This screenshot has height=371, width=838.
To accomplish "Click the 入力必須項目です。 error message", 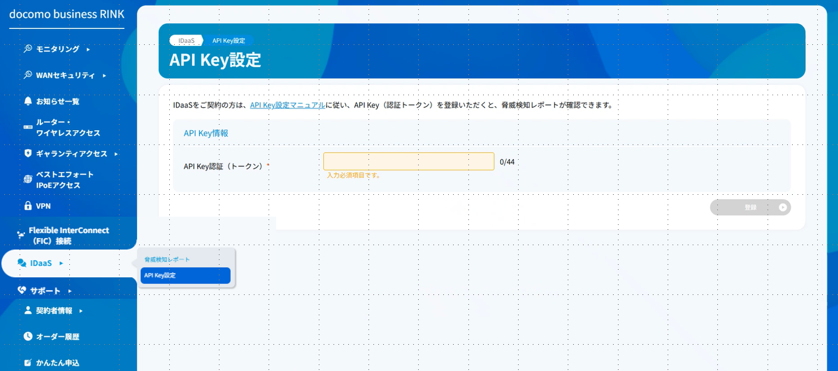I will (354, 175).
